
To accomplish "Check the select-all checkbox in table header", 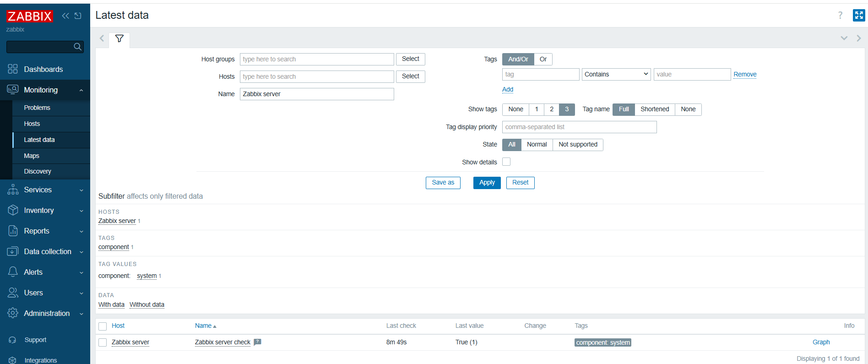I will [x=103, y=326].
